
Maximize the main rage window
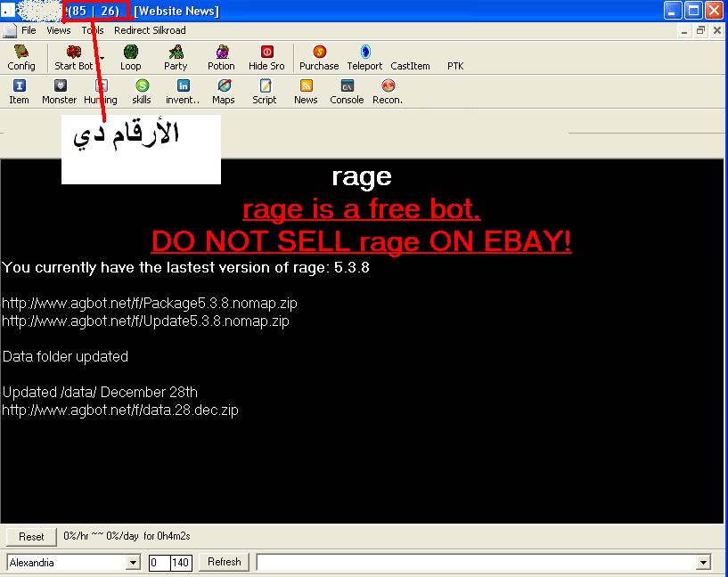tap(693, 11)
